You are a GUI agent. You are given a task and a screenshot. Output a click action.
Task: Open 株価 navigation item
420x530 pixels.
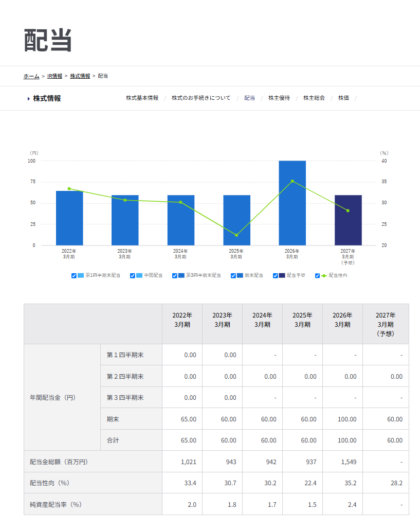point(343,98)
